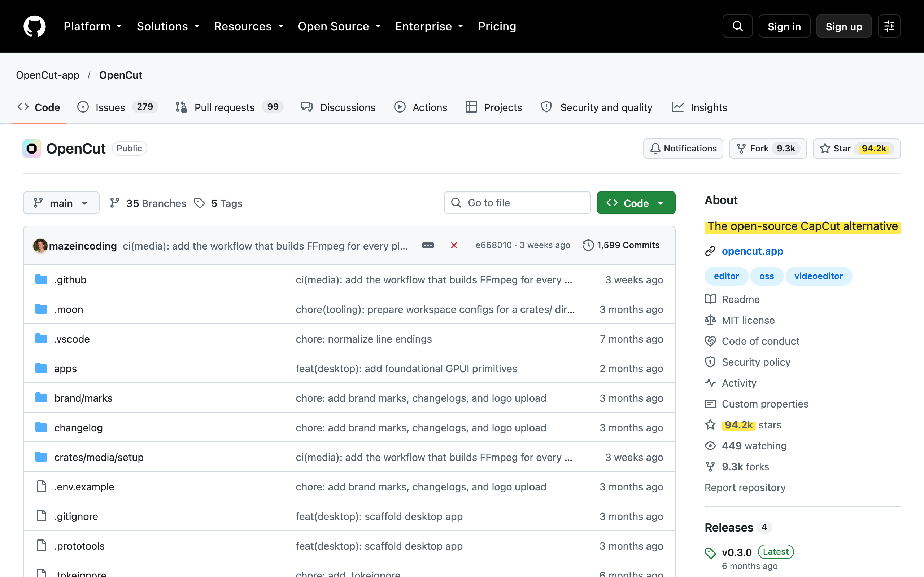Open the search magnifier icon
This screenshot has width=924, height=577.
click(x=737, y=26)
